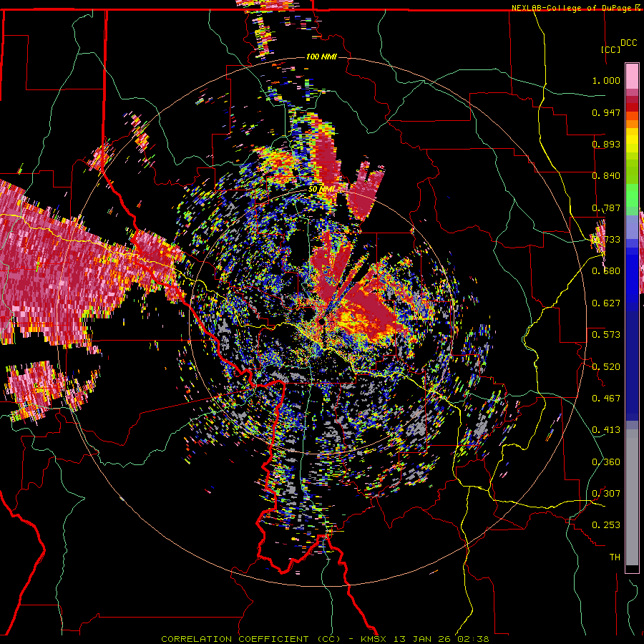
Task: Click the 0.680 scale label
Action: 606,271
